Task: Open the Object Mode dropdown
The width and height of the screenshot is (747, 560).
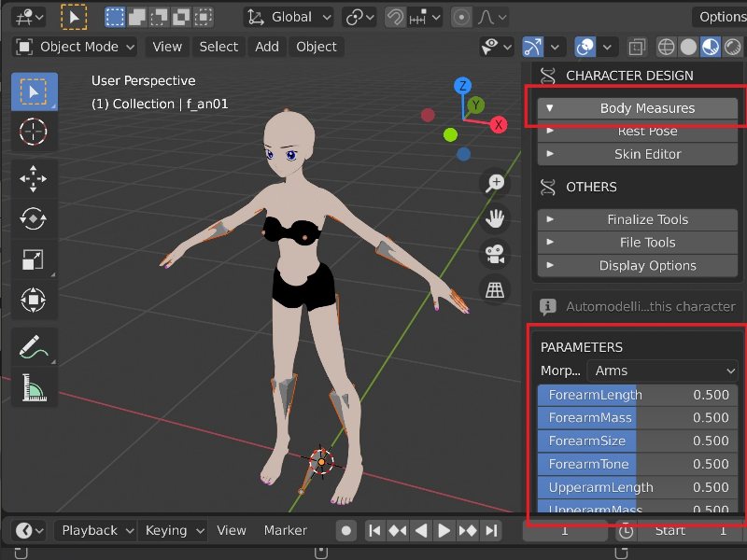Action: click(x=76, y=47)
